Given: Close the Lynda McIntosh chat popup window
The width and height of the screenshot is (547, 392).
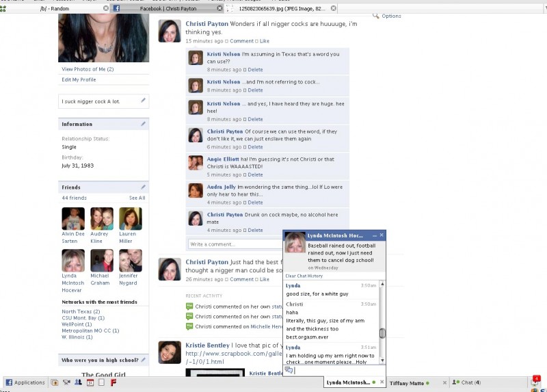Looking at the screenshot, I should pos(382,235).
